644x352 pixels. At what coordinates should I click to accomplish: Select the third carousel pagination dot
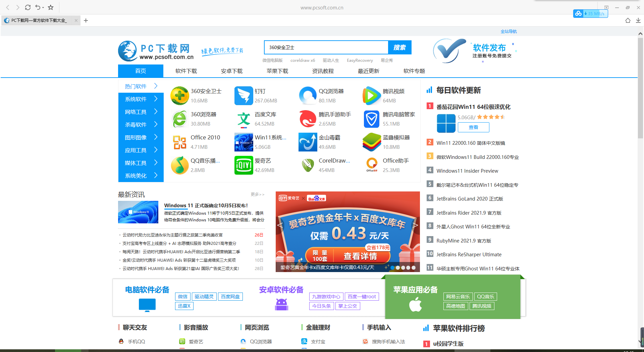(x=403, y=268)
